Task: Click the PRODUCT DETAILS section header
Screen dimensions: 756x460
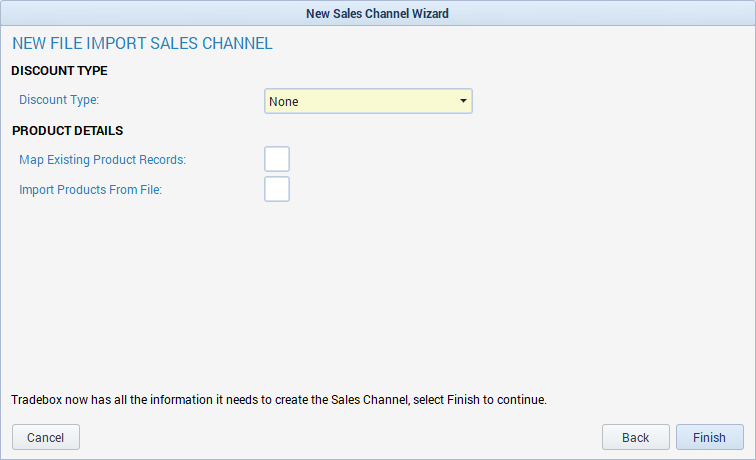Action: pos(68,131)
